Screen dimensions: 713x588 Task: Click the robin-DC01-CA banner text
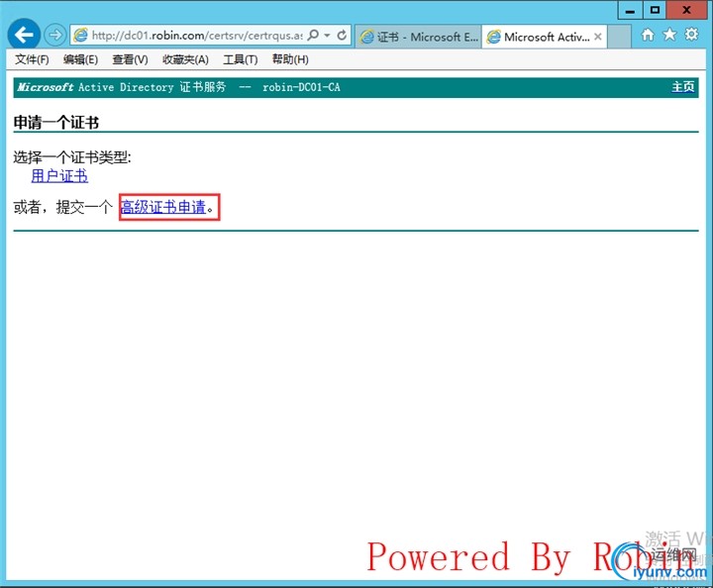pyautogui.click(x=301, y=87)
